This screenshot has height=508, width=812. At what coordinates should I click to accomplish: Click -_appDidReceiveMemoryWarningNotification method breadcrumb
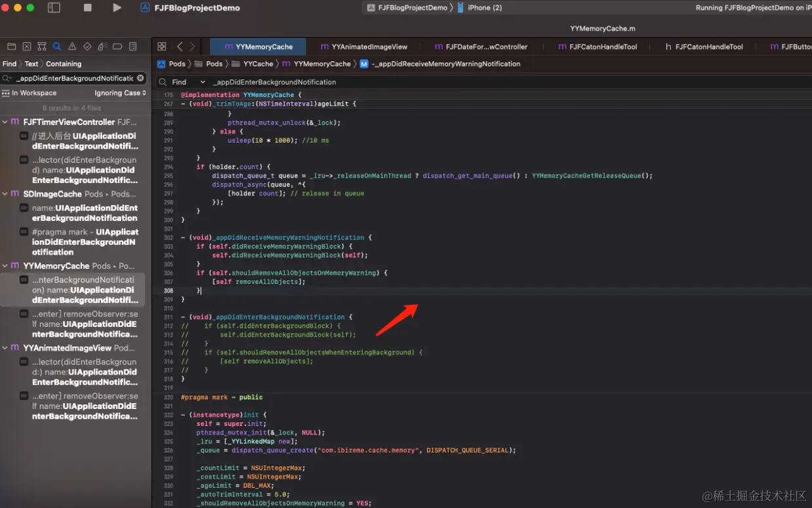click(440, 64)
